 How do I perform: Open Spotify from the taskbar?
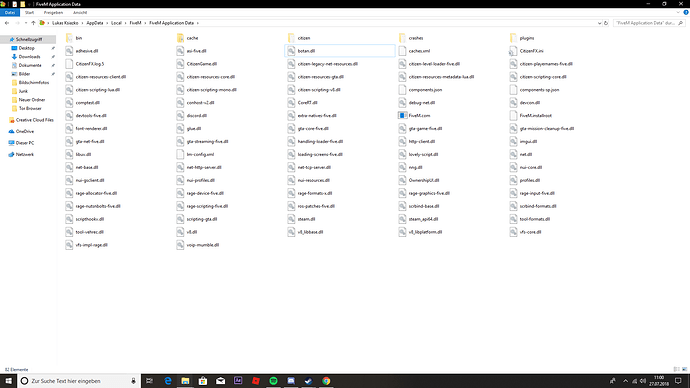[x=273, y=381]
